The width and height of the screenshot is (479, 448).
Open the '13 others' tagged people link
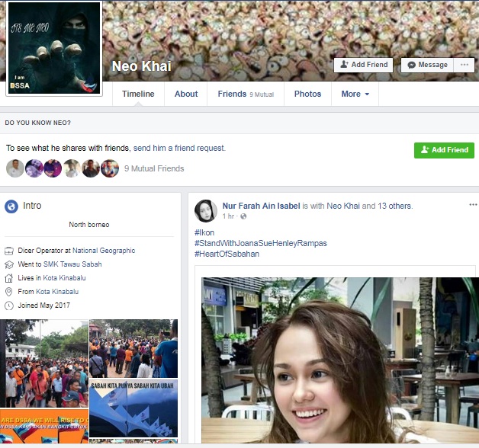pos(394,206)
